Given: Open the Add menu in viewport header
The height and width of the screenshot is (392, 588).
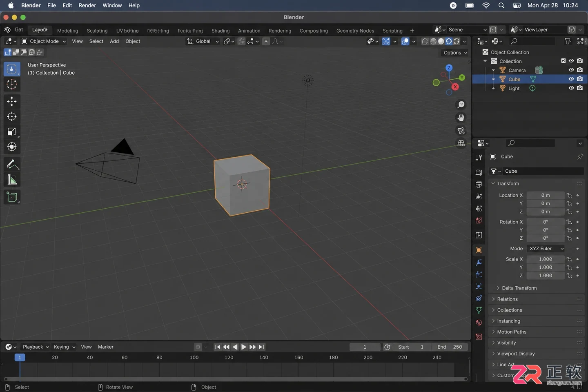Looking at the screenshot, I should tap(114, 41).
